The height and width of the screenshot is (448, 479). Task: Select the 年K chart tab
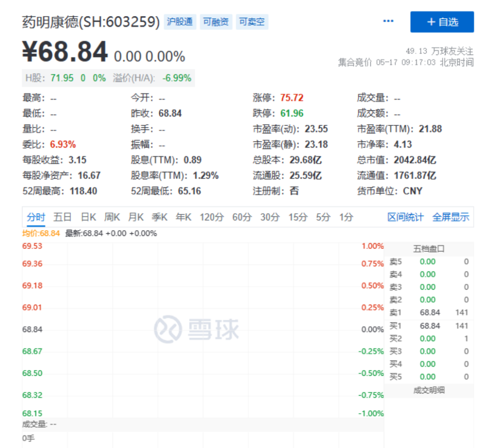click(x=184, y=217)
